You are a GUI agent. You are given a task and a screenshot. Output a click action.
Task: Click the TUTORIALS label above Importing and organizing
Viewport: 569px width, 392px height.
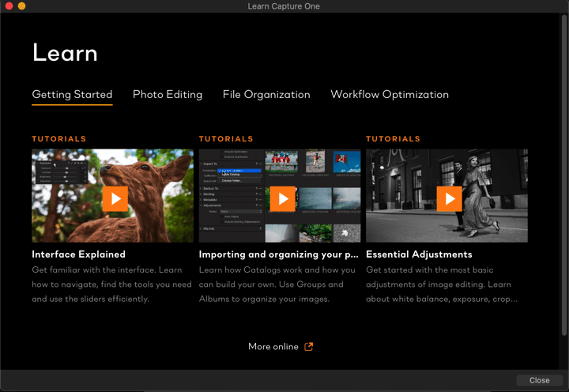click(226, 138)
